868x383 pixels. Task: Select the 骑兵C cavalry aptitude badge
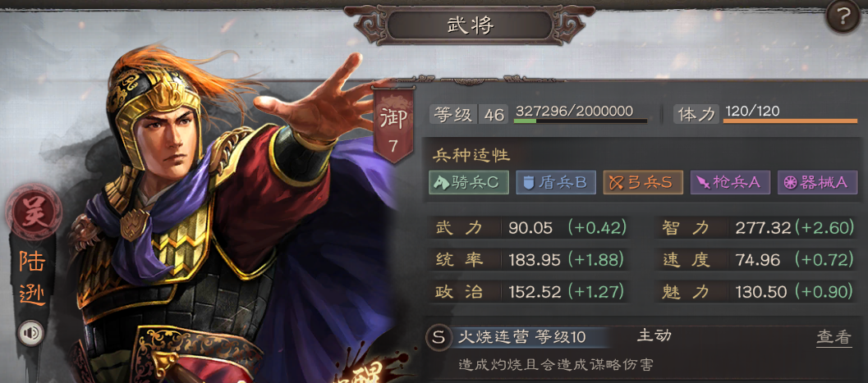[469, 183]
